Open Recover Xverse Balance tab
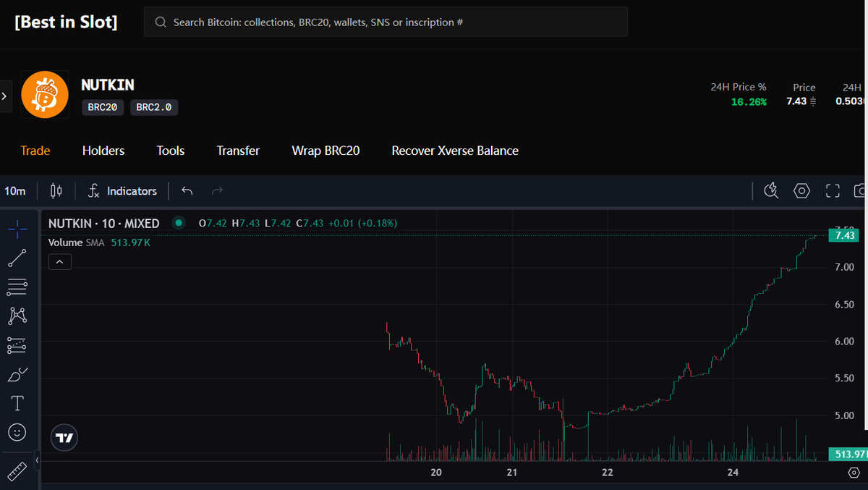868x490 pixels. click(x=455, y=151)
